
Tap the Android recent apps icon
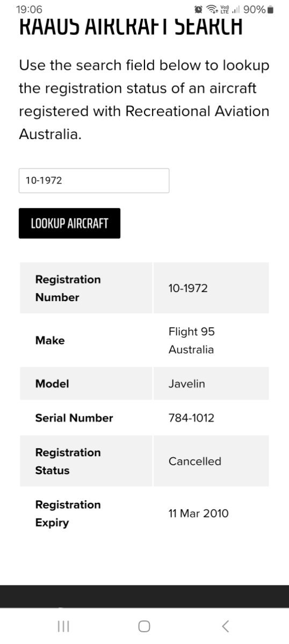pyautogui.click(x=63, y=626)
